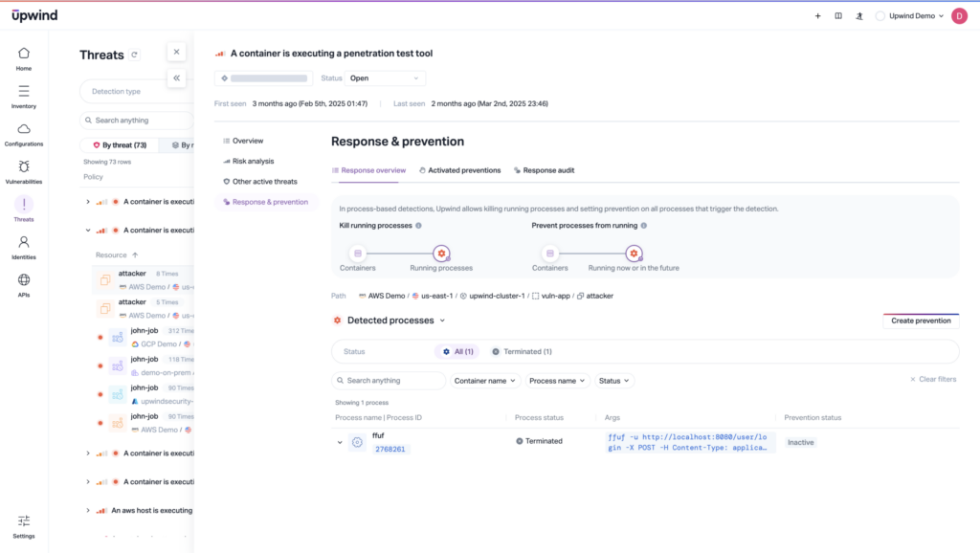This screenshot has width=980, height=553.
Task: Open the Status Open dropdown
Action: pyautogui.click(x=385, y=78)
